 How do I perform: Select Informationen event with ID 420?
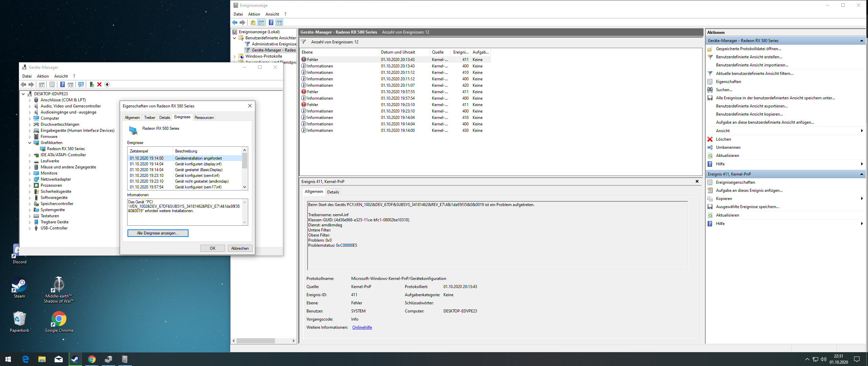(x=395, y=85)
